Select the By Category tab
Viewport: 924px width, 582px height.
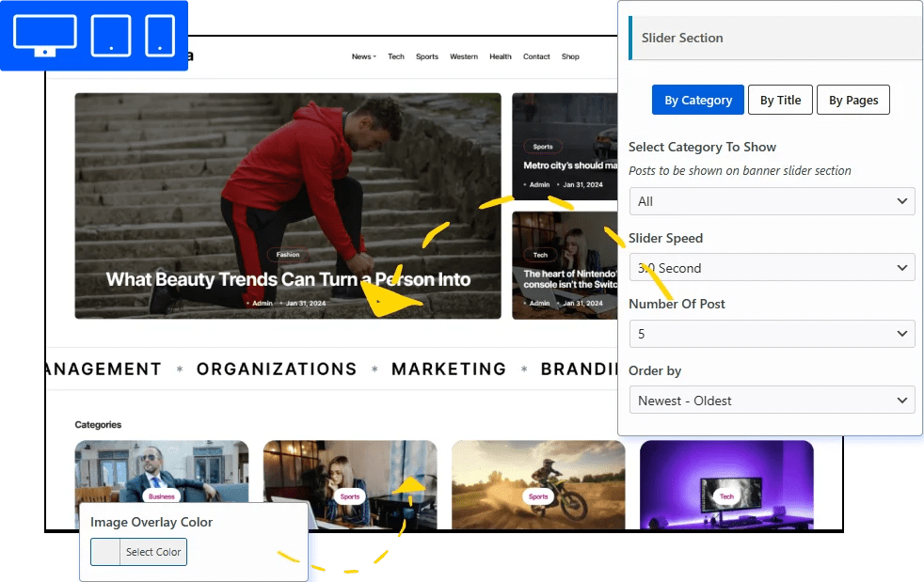(698, 101)
